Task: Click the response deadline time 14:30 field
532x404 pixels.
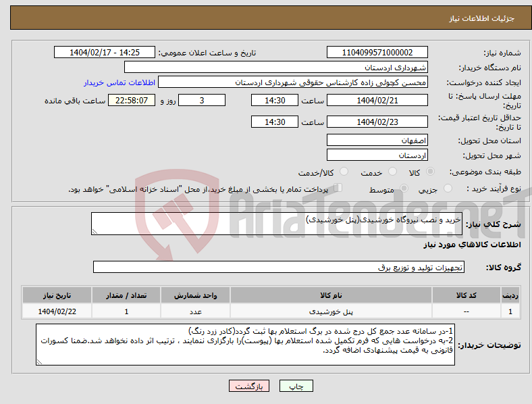Action: (x=275, y=100)
